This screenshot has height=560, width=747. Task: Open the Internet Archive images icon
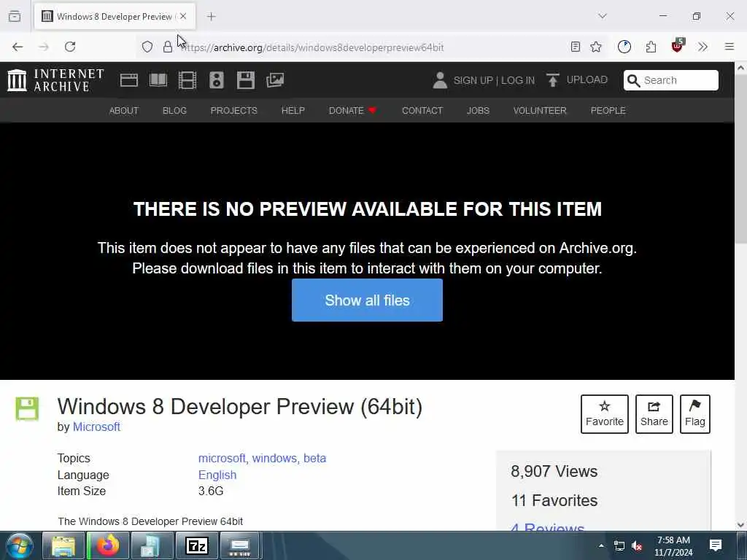275,80
